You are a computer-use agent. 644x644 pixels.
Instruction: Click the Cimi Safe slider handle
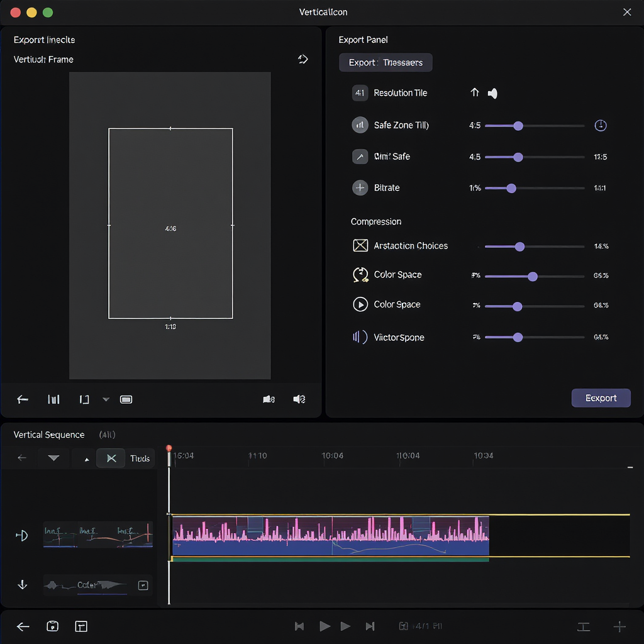(518, 157)
